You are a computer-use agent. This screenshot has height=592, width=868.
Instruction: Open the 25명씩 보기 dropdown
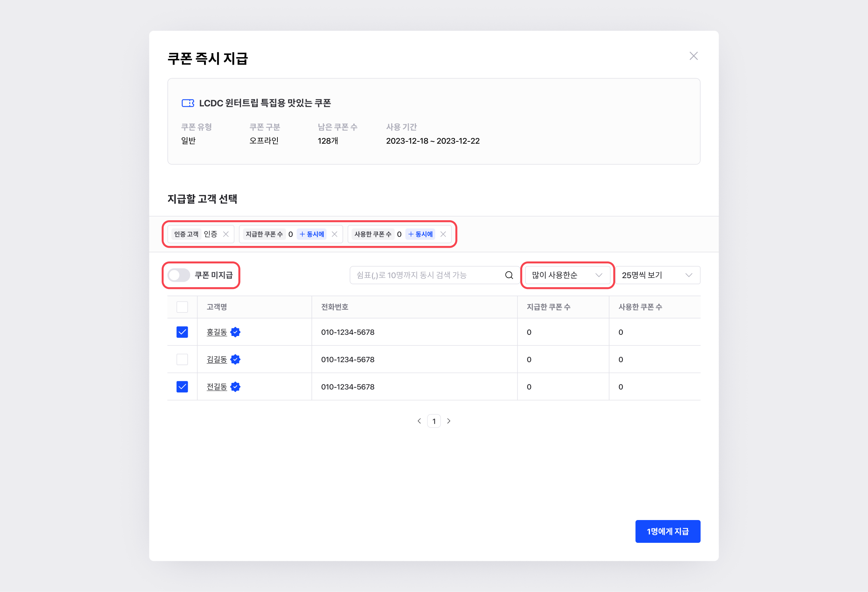point(657,275)
